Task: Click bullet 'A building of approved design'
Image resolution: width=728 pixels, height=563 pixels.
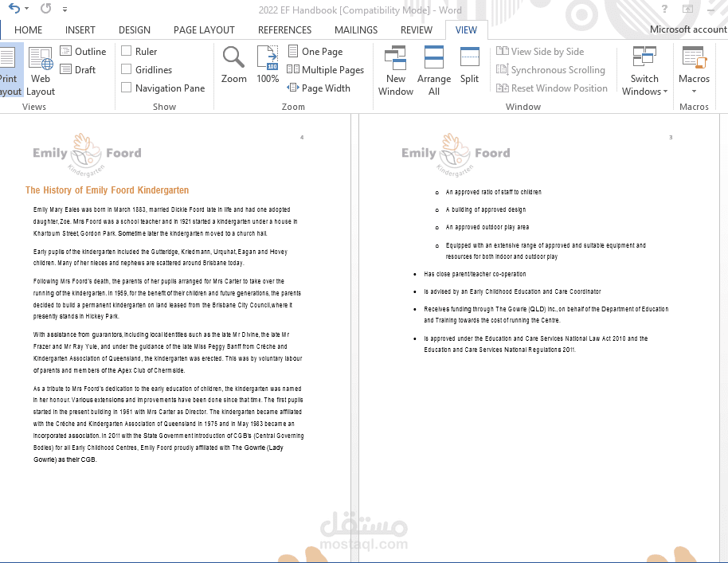Action: click(x=486, y=209)
